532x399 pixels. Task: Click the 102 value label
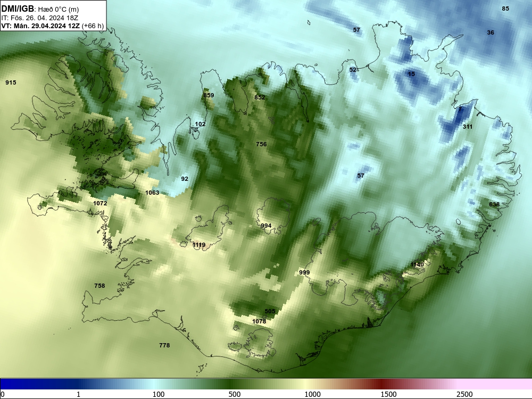200,124
